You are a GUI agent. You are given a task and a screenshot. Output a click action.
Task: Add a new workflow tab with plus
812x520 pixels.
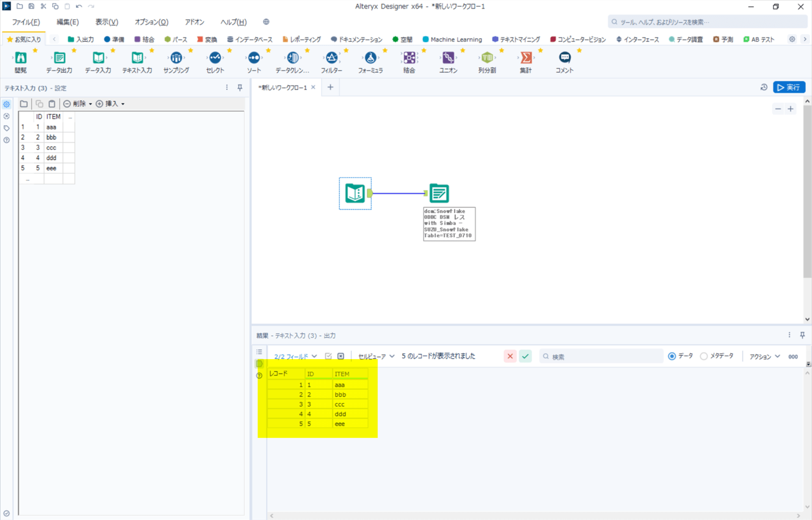(x=330, y=87)
